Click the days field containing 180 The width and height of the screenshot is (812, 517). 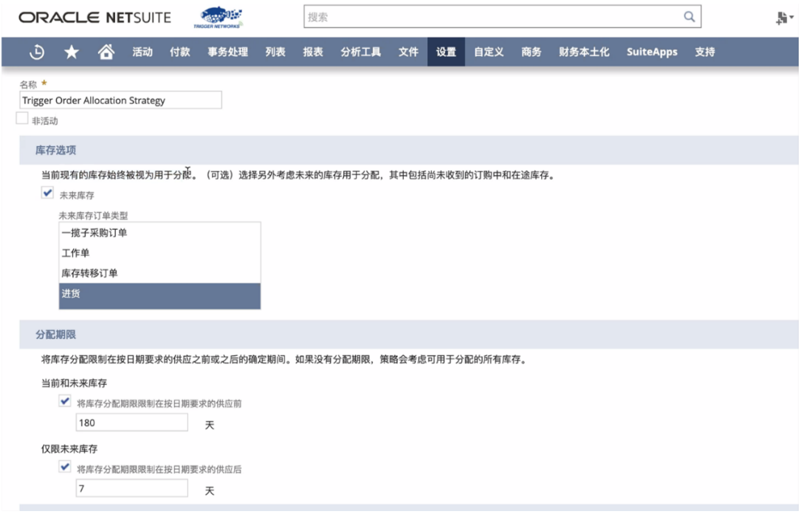pos(132,422)
